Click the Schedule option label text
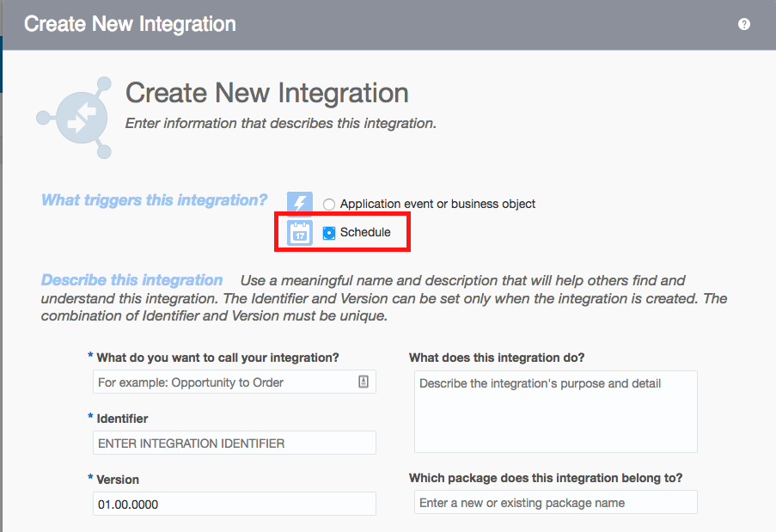 pos(365,233)
